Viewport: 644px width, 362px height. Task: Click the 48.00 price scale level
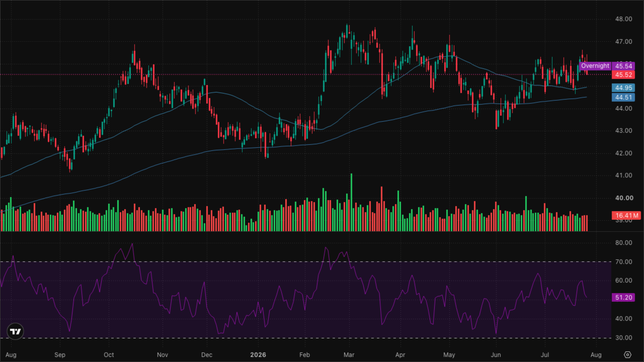pyautogui.click(x=623, y=19)
